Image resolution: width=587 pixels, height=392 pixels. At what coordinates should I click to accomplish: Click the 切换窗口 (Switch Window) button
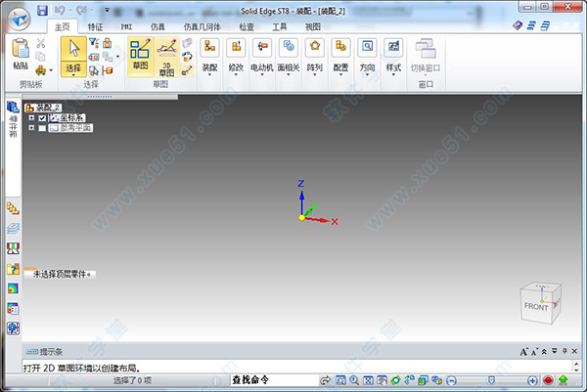click(426, 56)
